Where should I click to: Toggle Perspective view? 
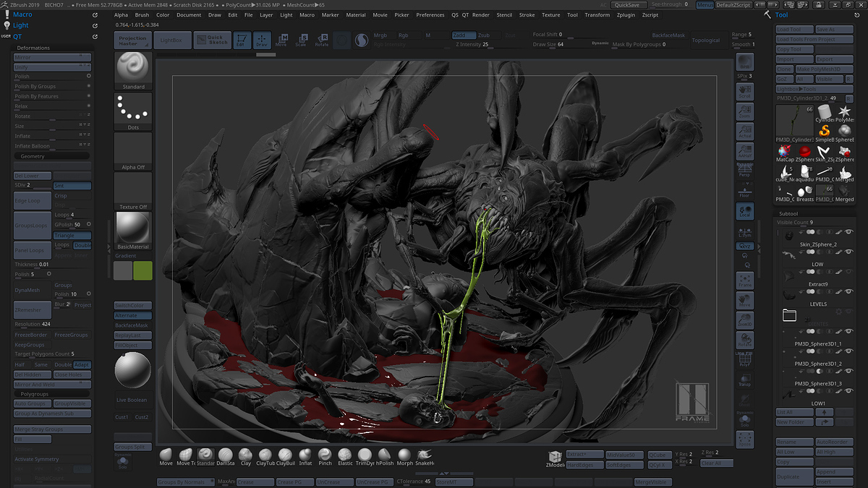744,172
